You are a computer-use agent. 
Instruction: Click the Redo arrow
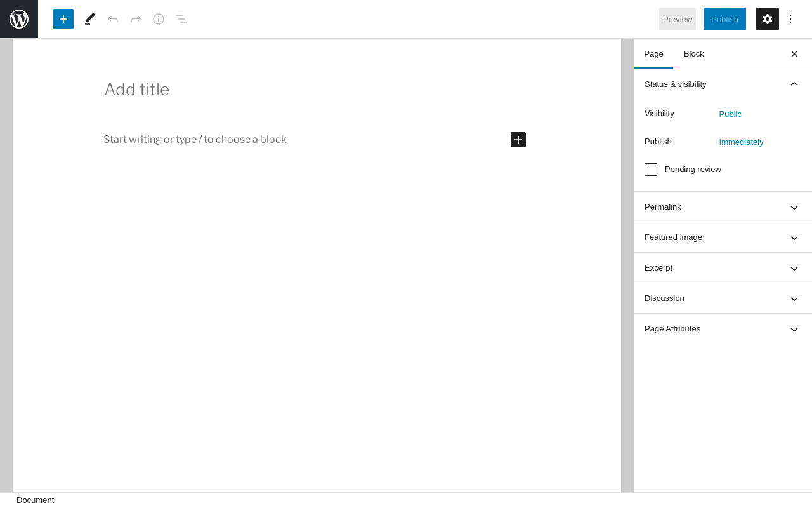[x=136, y=19]
